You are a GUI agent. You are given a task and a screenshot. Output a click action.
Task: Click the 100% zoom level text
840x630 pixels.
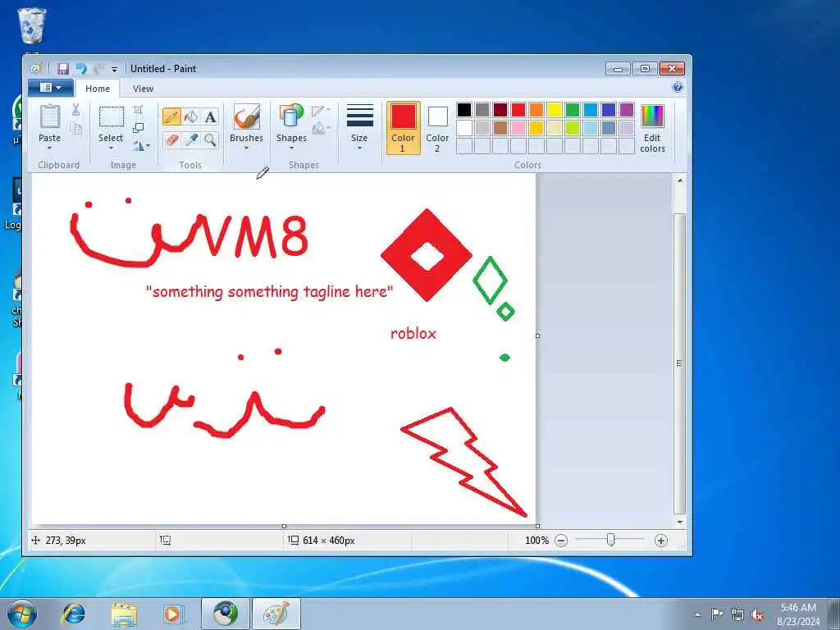point(536,541)
